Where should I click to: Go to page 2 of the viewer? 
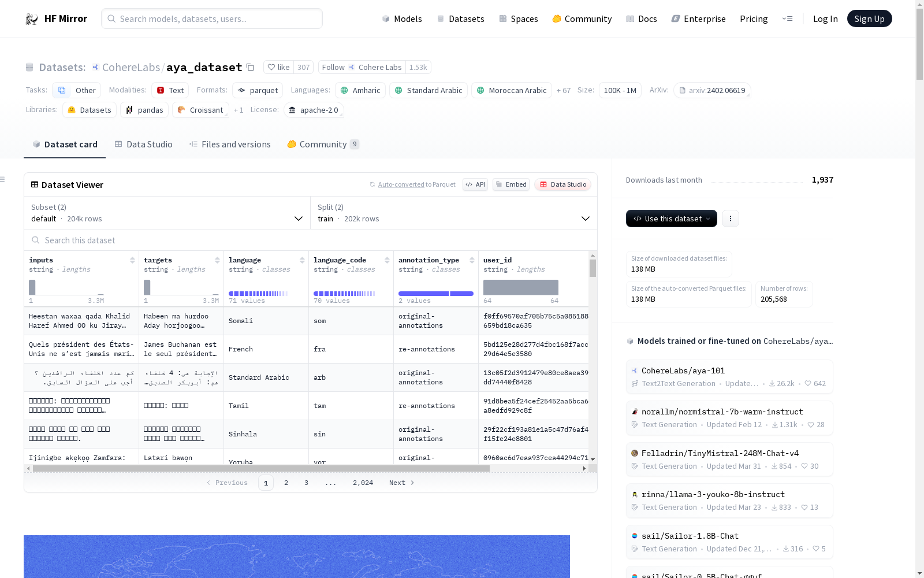[x=286, y=483]
